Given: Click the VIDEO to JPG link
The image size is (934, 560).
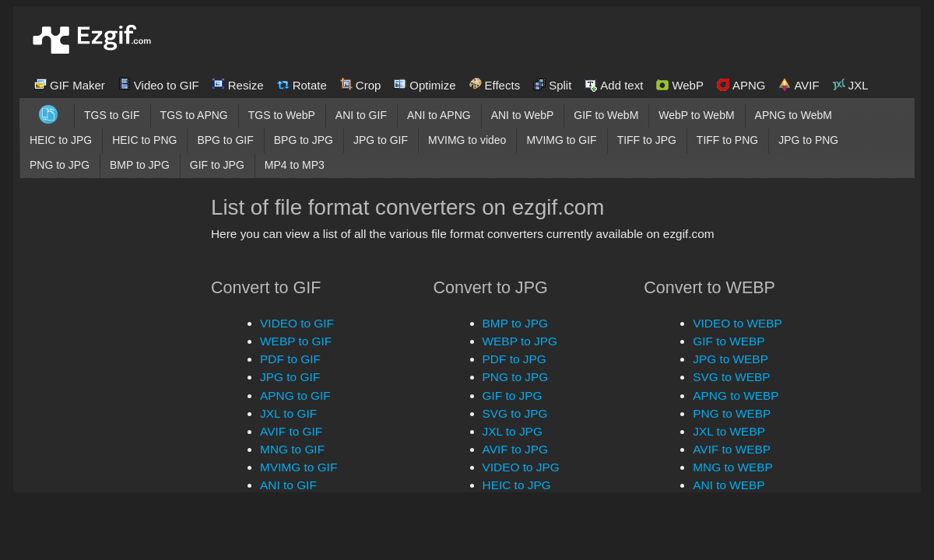Looking at the screenshot, I should point(520,467).
